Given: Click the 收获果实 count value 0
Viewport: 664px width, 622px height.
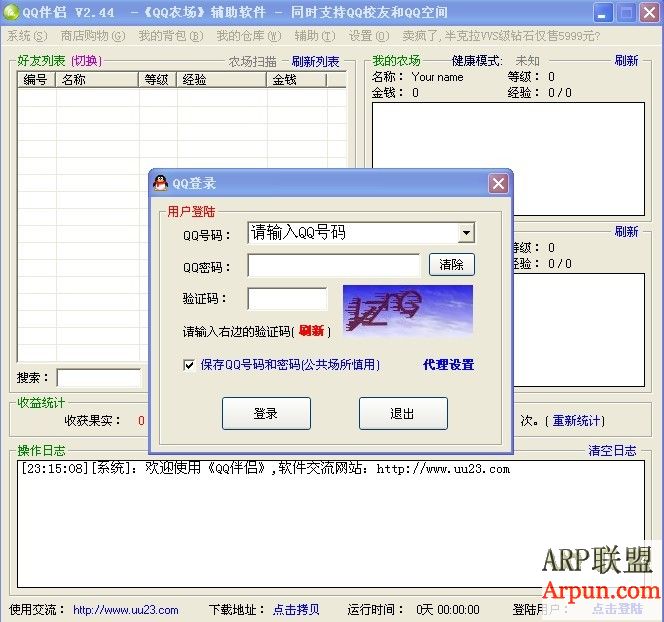Looking at the screenshot, I should pos(141,420).
